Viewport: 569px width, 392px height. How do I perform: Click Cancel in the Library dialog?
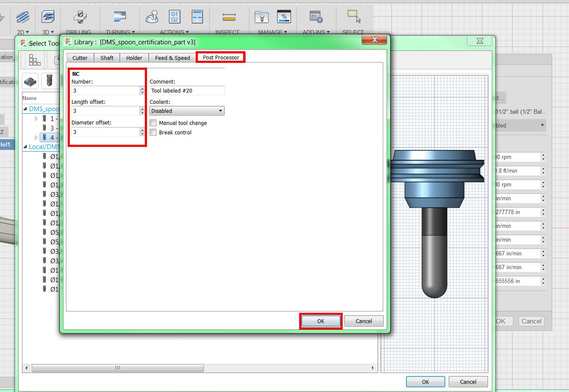364,321
